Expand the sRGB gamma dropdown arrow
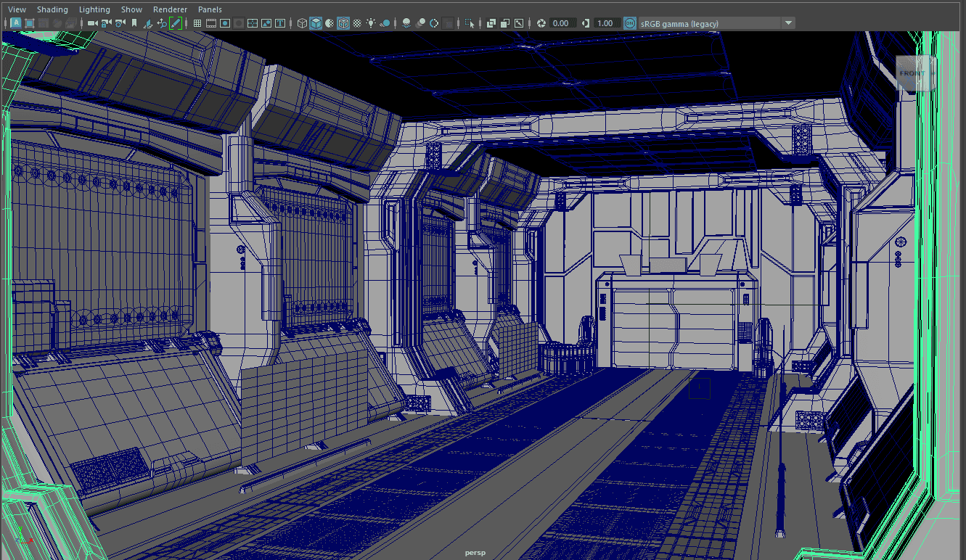Screen dimensions: 966x560 point(788,23)
